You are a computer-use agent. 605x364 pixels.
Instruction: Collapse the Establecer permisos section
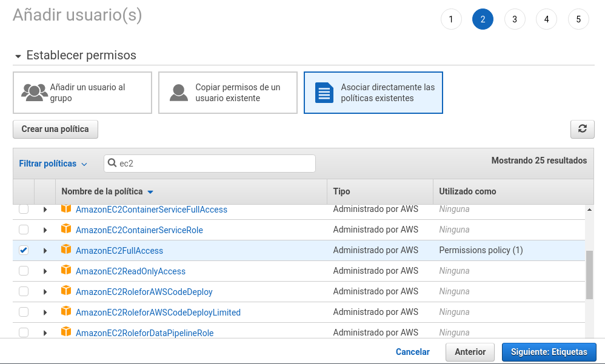[18, 56]
